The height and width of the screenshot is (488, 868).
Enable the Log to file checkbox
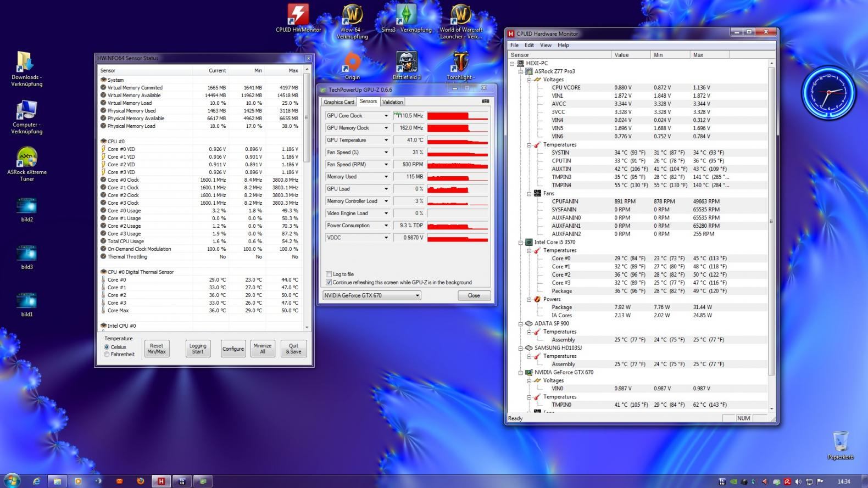pyautogui.click(x=329, y=274)
